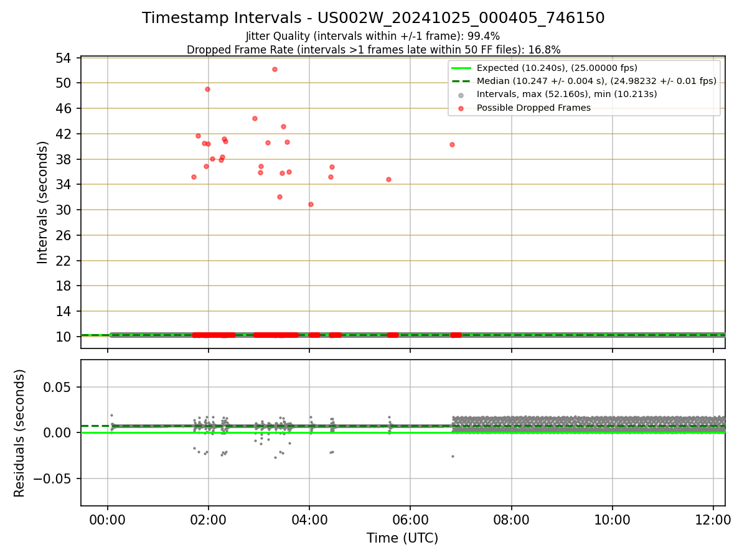
Task: Click the 'Time (UTC)' x-axis label
Action: coord(402,538)
